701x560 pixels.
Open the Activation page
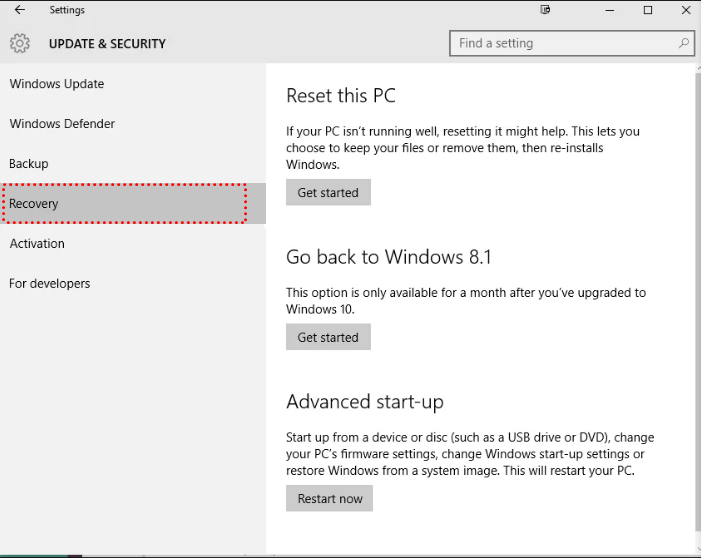(x=37, y=244)
